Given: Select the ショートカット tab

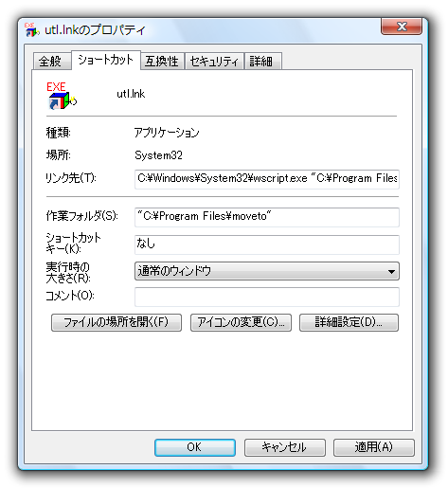Looking at the screenshot, I should coord(106,60).
